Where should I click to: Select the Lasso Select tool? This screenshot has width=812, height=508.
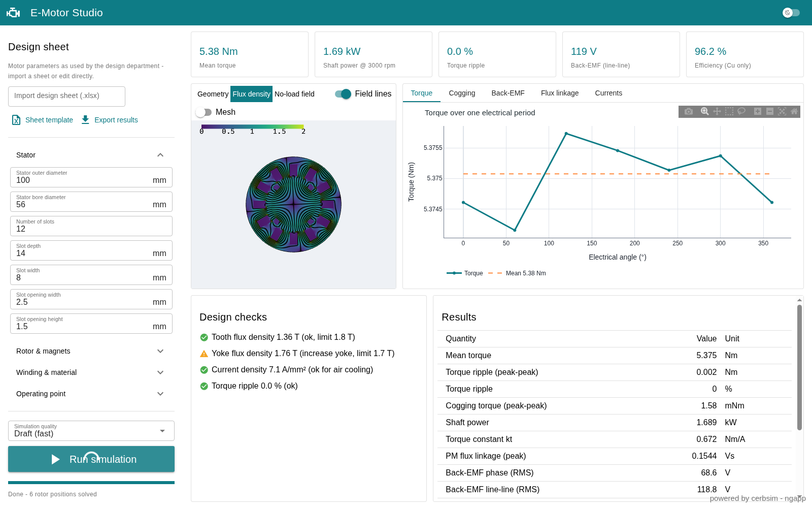pyautogui.click(x=741, y=111)
